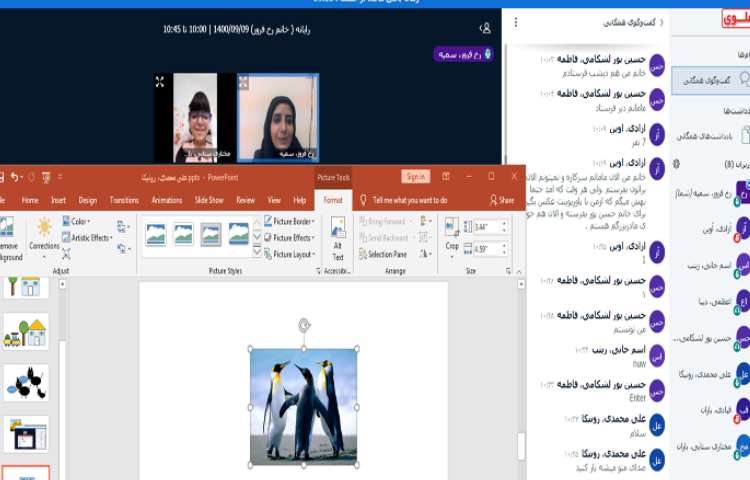This screenshot has height=480, width=750.
Task: Open Reset Picture icon dropdown
Action: (123, 248)
